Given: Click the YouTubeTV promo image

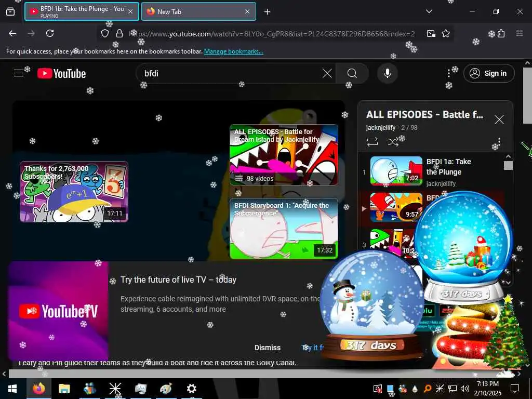Looking at the screenshot, I should (58, 311).
